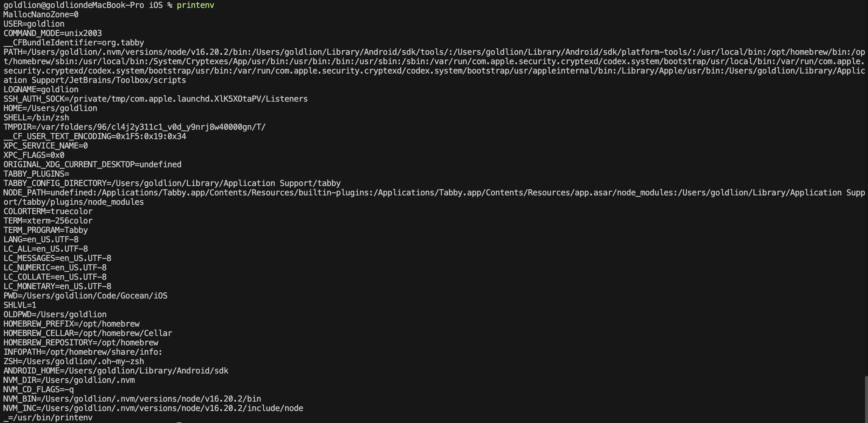Click the TERM=xterm-256color line
Viewport: 868px width, 423px height.
coord(48,221)
